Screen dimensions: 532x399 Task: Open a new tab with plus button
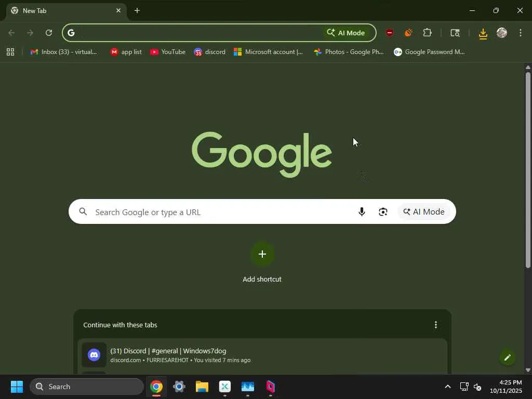point(137,10)
